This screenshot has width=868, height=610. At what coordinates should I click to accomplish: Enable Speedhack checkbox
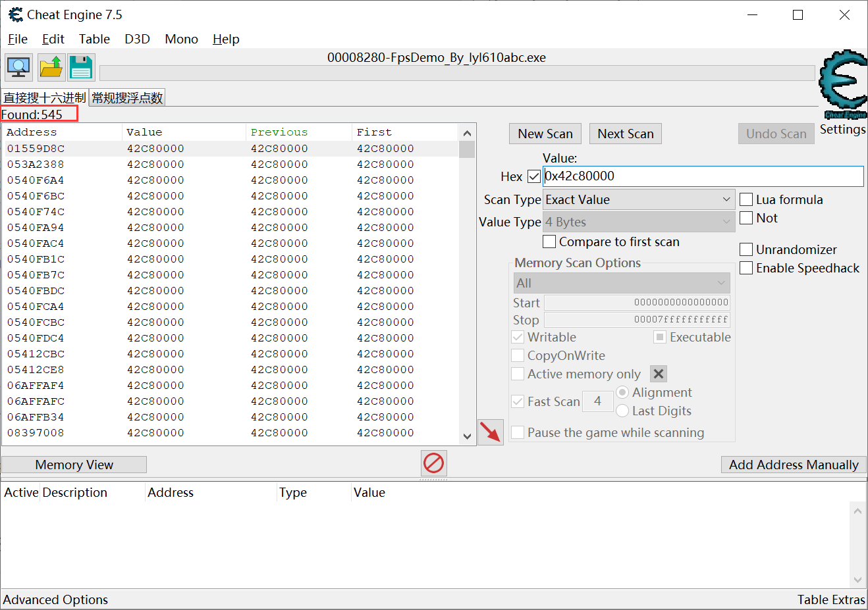tap(746, 268)
